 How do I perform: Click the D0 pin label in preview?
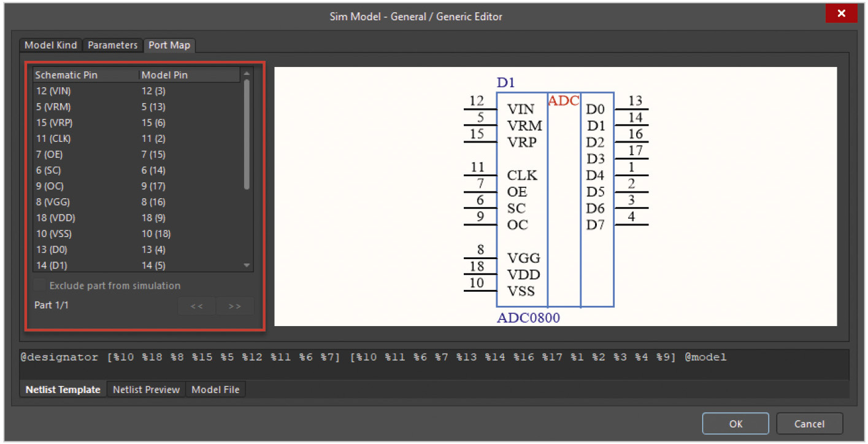pyautogui.click(x=596, y=109)
